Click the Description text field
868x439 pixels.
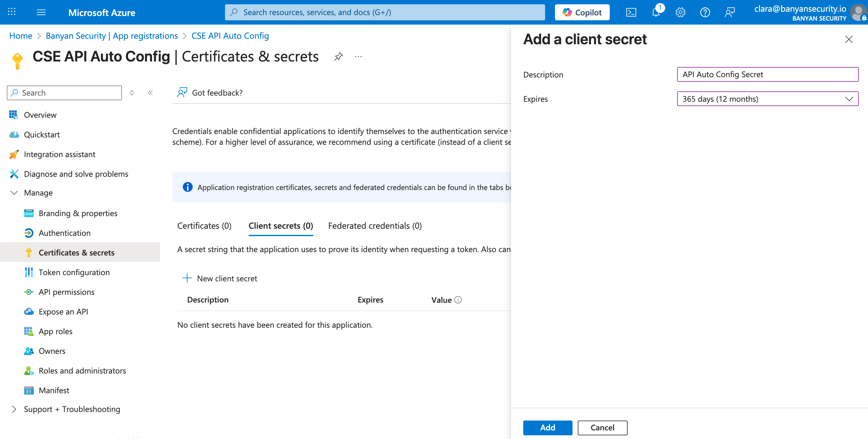pos(767,74)
